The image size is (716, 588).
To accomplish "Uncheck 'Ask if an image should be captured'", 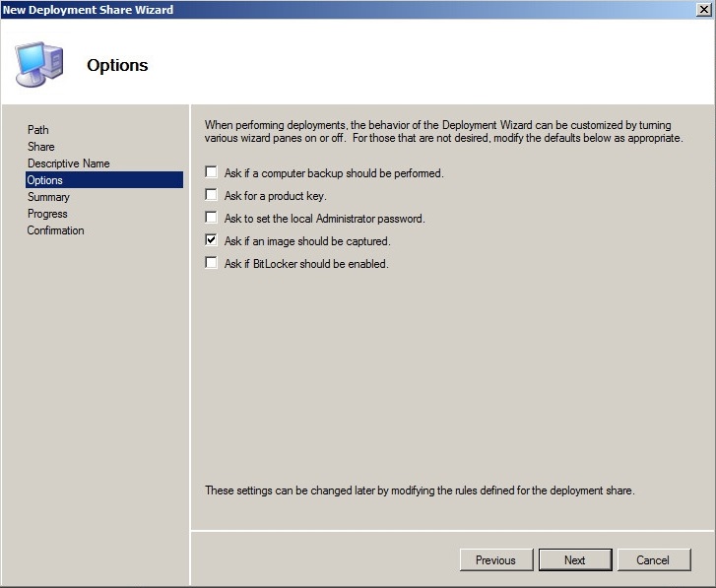I will tap(211, 240).
